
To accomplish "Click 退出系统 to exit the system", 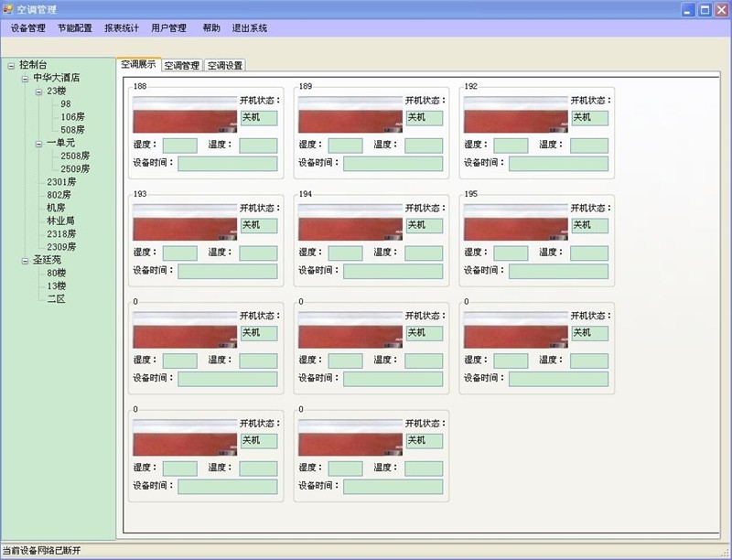I will [x=250, y=28].
